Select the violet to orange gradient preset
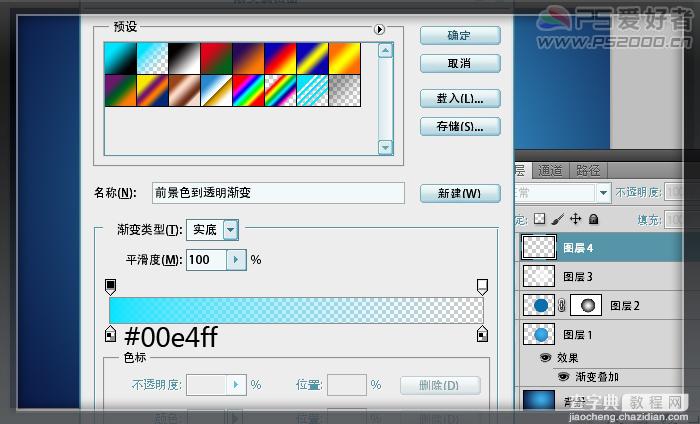Viewport: 700px width, 424px height. click(x=249, y=58)
